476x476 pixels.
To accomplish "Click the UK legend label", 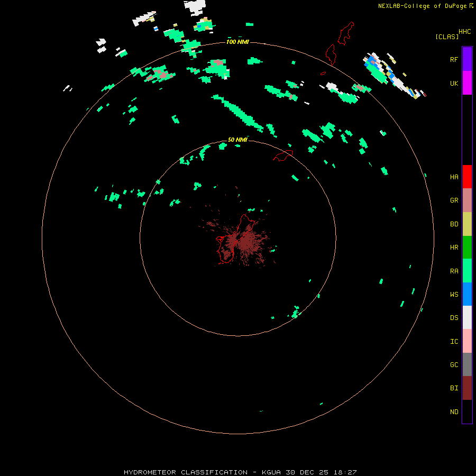I will pos(454,84).
